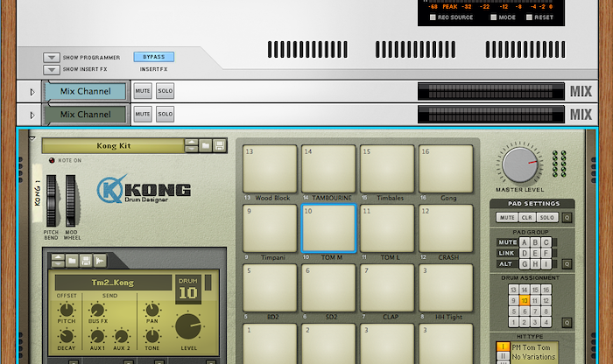Expand the blue Mix Channel triangle
This screenshot has height=364, width=613.
coord(32,92)
